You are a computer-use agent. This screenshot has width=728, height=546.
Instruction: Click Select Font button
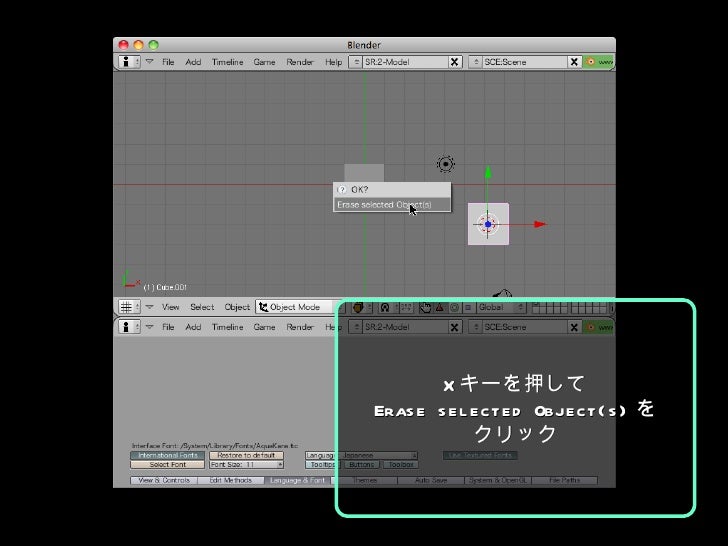click(168, 464)
